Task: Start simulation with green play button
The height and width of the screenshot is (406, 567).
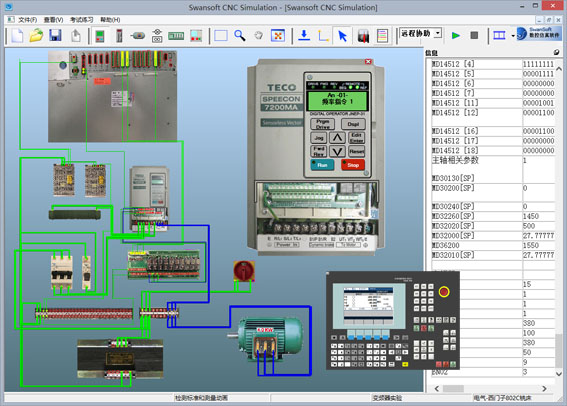Action: click(456, 35)
